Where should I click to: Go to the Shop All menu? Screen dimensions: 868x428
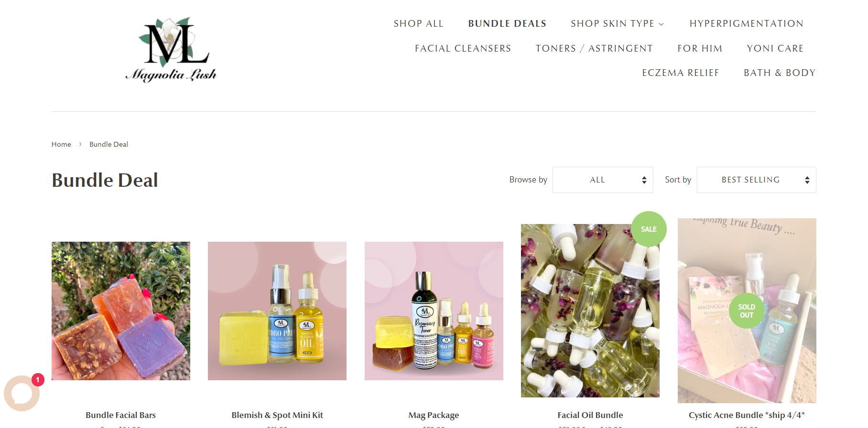point(419,23)
